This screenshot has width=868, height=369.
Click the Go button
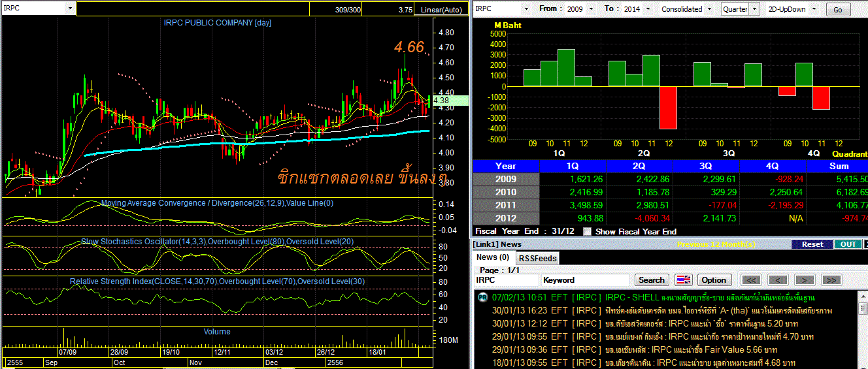[838, 10]
